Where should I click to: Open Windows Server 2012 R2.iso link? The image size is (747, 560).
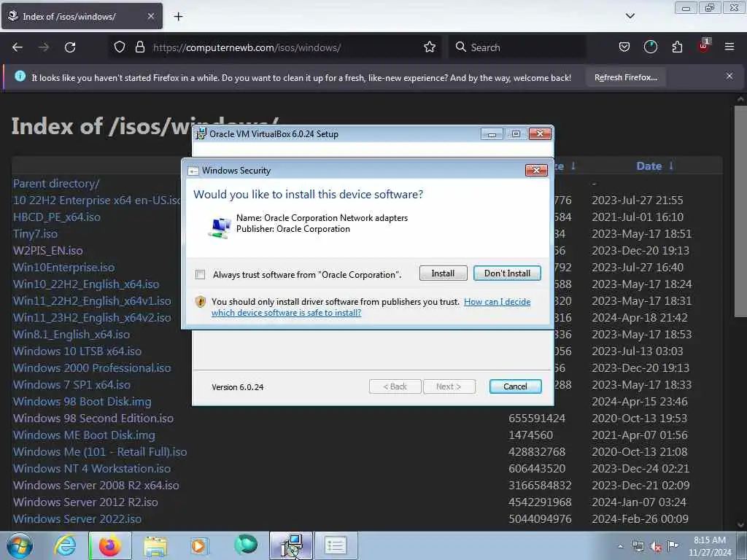point(85,502)
